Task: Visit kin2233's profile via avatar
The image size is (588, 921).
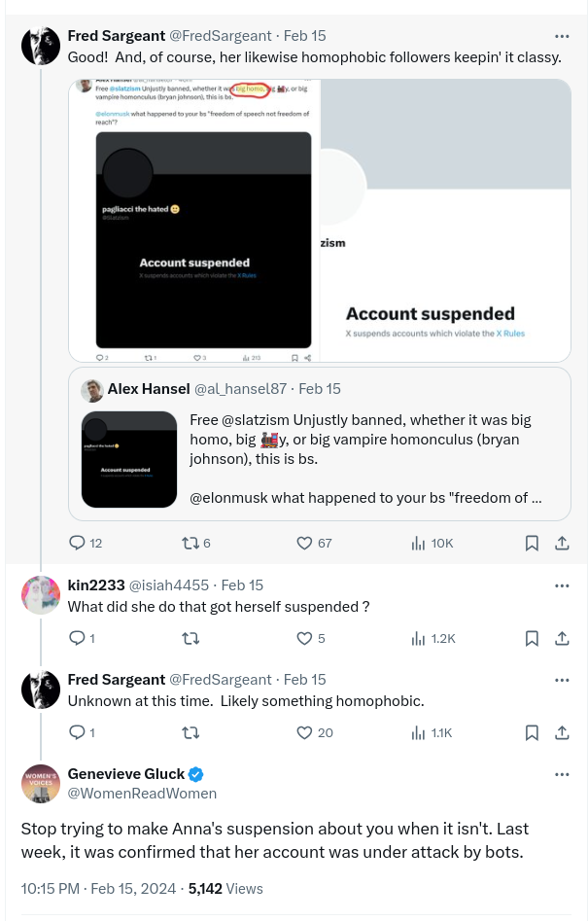Action: (x=41, y=595)
